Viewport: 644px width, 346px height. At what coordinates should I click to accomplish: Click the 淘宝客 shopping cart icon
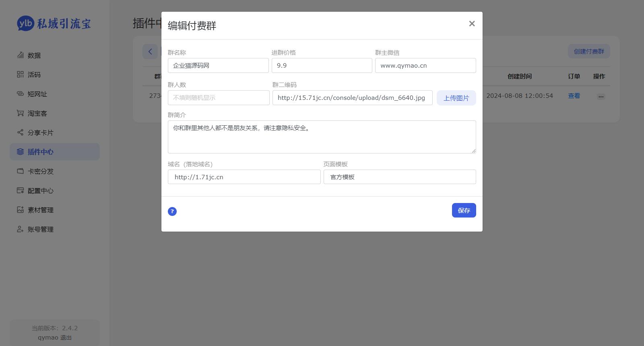pyautogui.click(x=20, y=113)
